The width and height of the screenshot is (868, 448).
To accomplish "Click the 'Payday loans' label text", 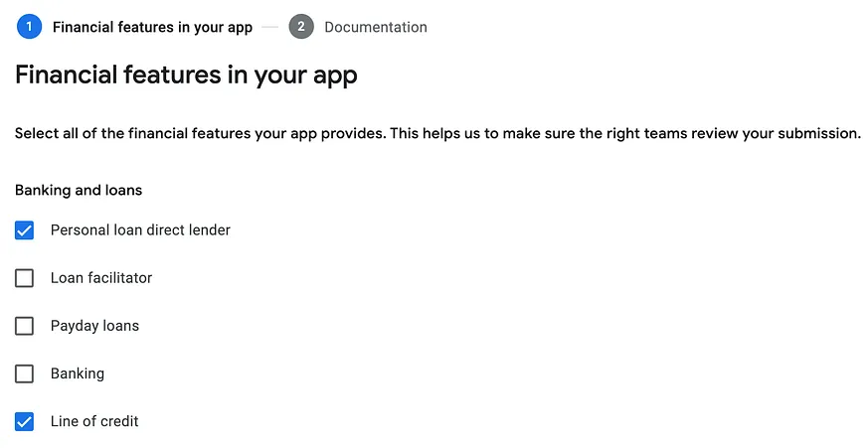I will pos(94,326).
